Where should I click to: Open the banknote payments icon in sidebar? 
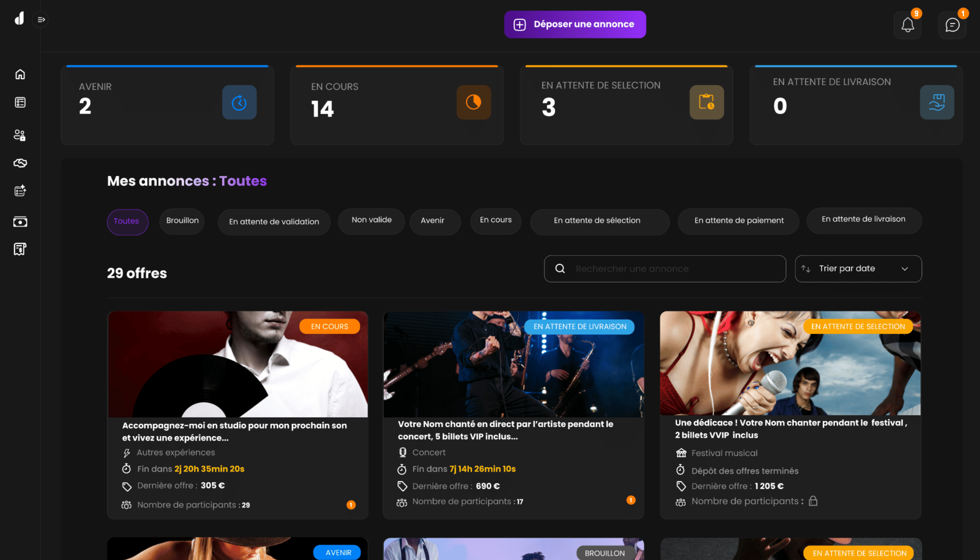coord(20,222)
